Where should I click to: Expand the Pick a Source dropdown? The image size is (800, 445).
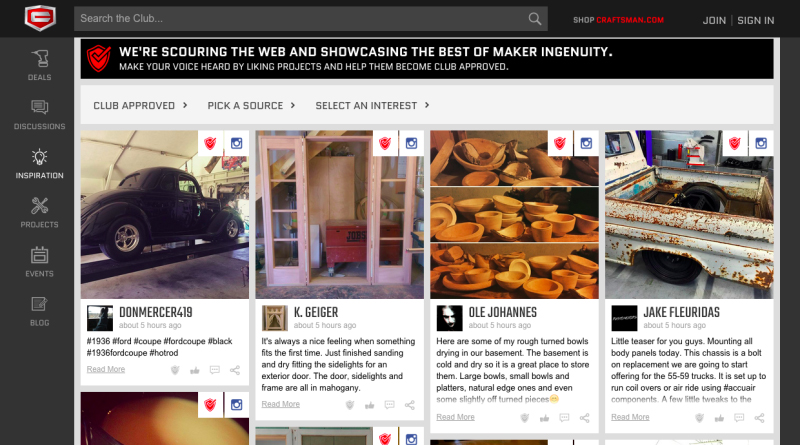(x=251, y=106)
